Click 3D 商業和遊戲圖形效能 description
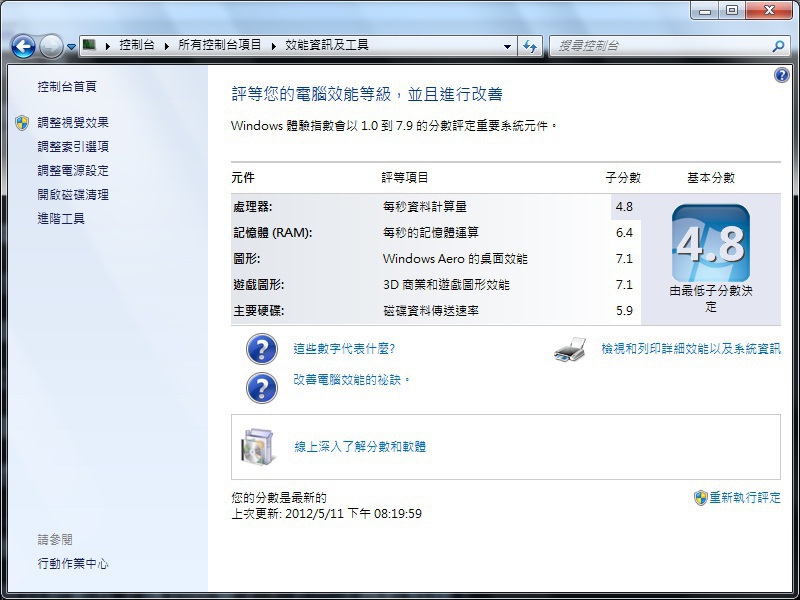 click(x=446, y=285)
